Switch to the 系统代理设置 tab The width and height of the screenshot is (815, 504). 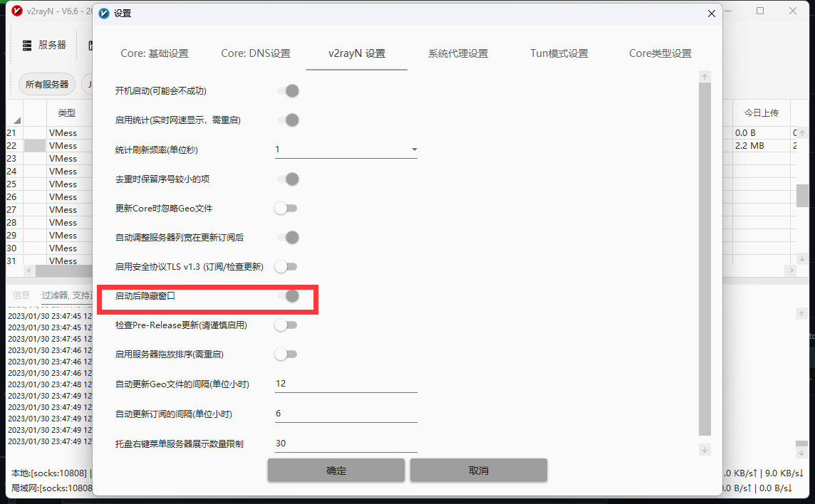coord(458,53)
